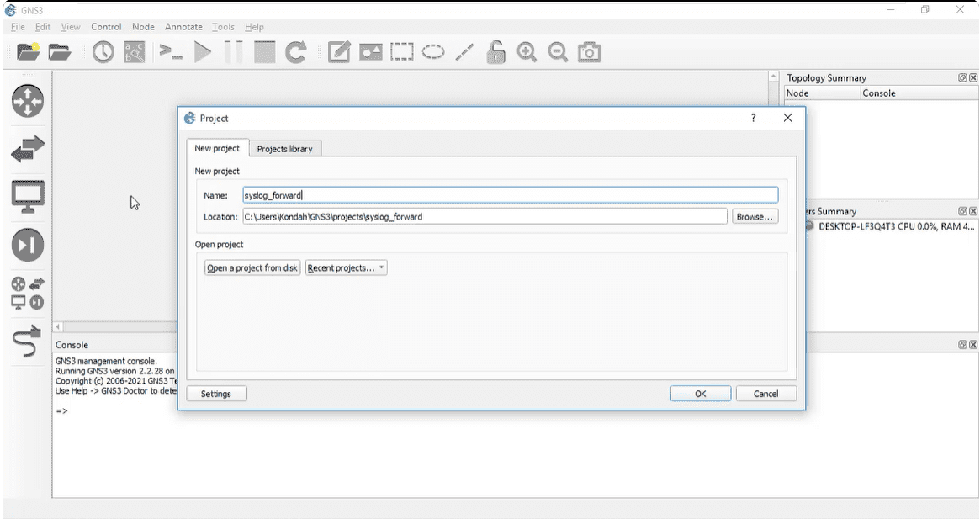
Task: Close the Console panel
Action: pyautogui.click(x=972, y=345)
